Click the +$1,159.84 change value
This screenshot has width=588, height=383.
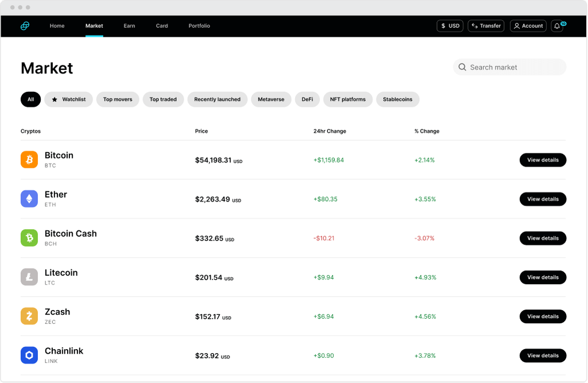tap(328, 160)
